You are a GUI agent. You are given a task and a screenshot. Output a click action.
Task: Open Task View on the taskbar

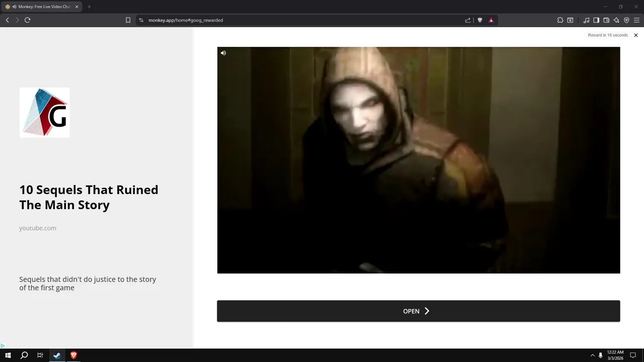point(40,355)
